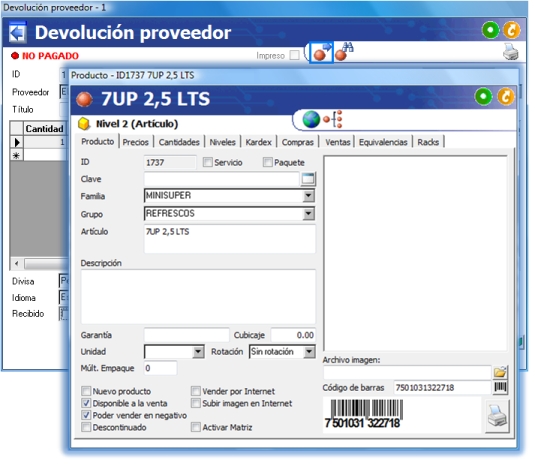The image size is (535, 466).
Task: Toggle the Poder vender en negativo checkbox
Action: point(86,415)
